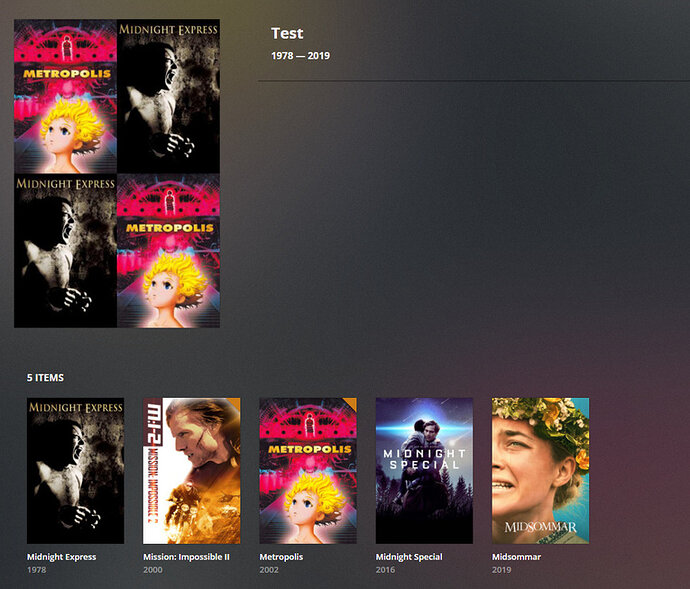The width and height of the screenshot is (690, 589).
Task: Click the year 2019 under Midsommar
Action: point(502,570)
